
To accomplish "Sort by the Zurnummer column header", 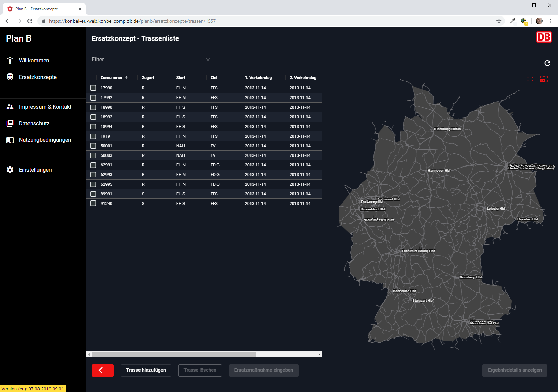I will click(x=111, y=78).
